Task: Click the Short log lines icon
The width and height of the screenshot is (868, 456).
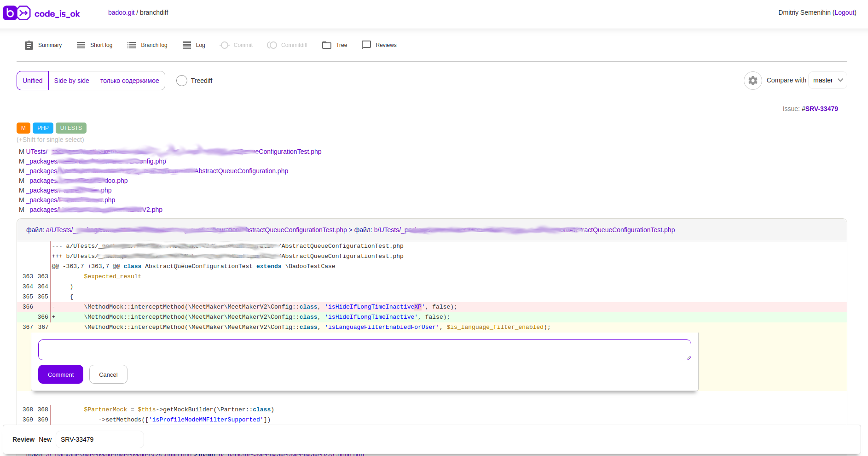Action: (81, 45)
